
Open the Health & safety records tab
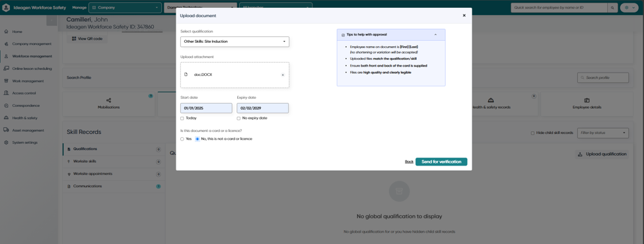[x=491, y=104]
